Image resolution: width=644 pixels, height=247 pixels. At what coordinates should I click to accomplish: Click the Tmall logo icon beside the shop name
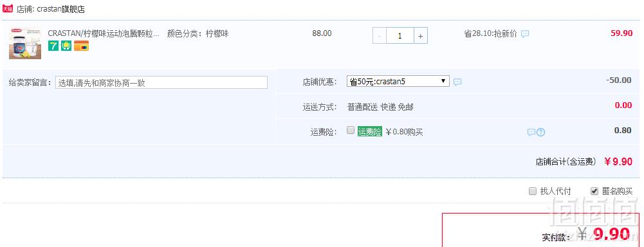tap(8, 8)
